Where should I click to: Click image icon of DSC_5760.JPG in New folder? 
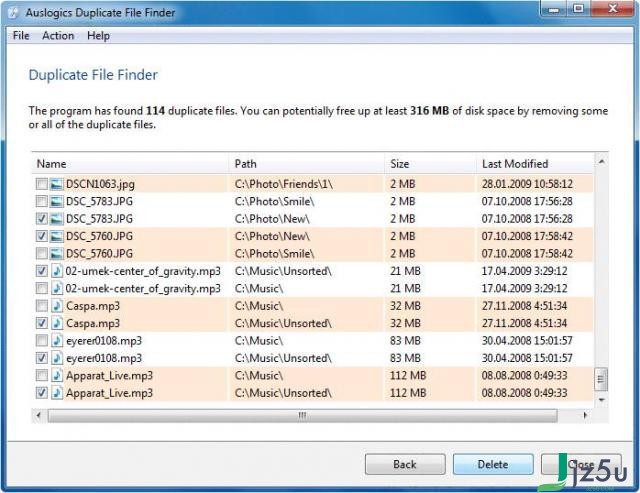coord(56,236)
